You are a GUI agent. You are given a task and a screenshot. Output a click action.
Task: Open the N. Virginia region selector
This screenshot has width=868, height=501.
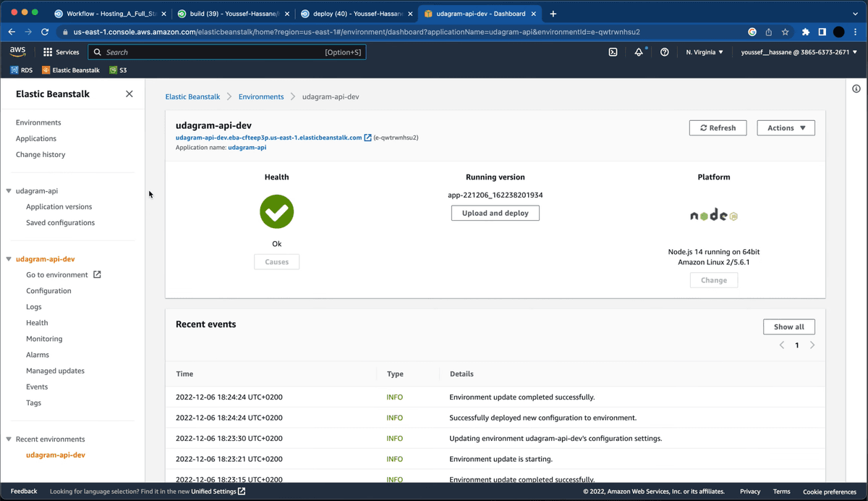pos(704,51)
